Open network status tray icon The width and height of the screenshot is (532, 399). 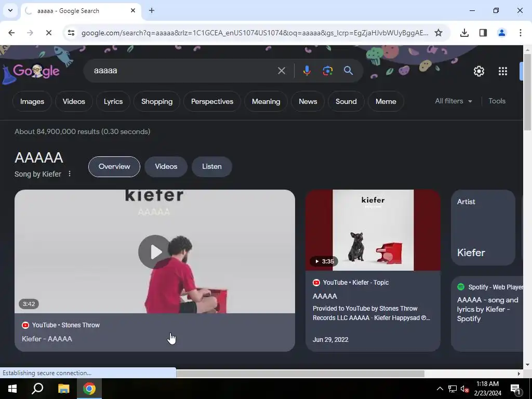(x=453, y=389)
